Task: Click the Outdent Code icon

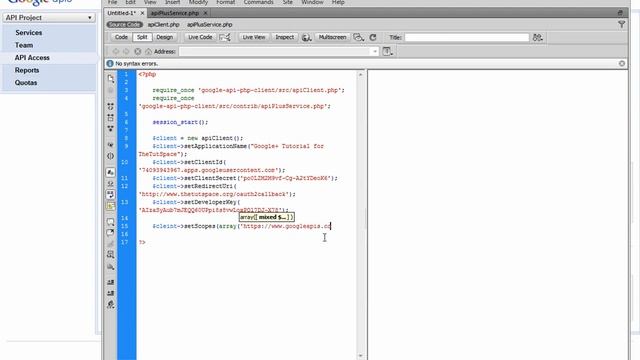Action: [x=111, y=293]
